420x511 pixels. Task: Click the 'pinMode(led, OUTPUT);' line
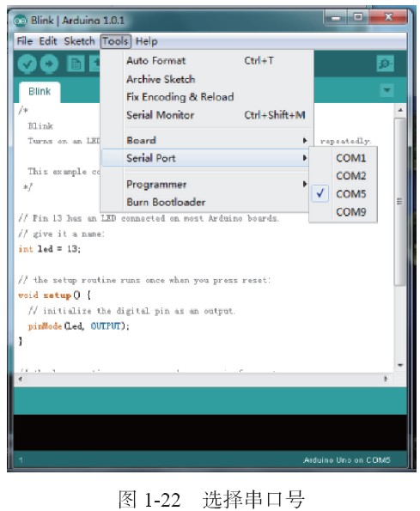[x=78, y=325]
